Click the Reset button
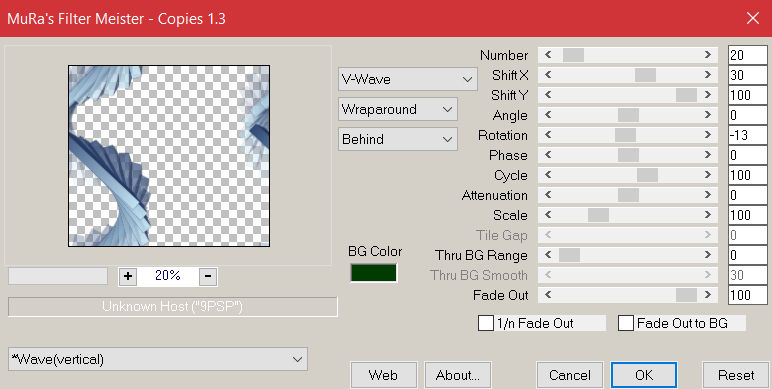 click(x=736, y=375)
